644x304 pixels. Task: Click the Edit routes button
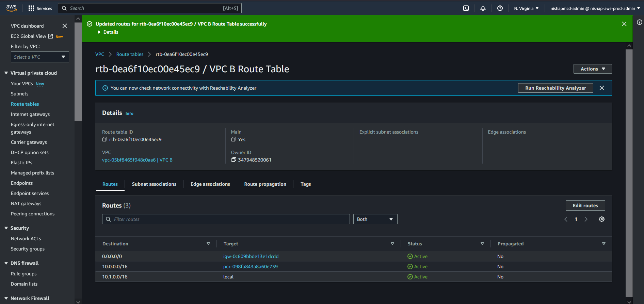click(x=585, y=206)
